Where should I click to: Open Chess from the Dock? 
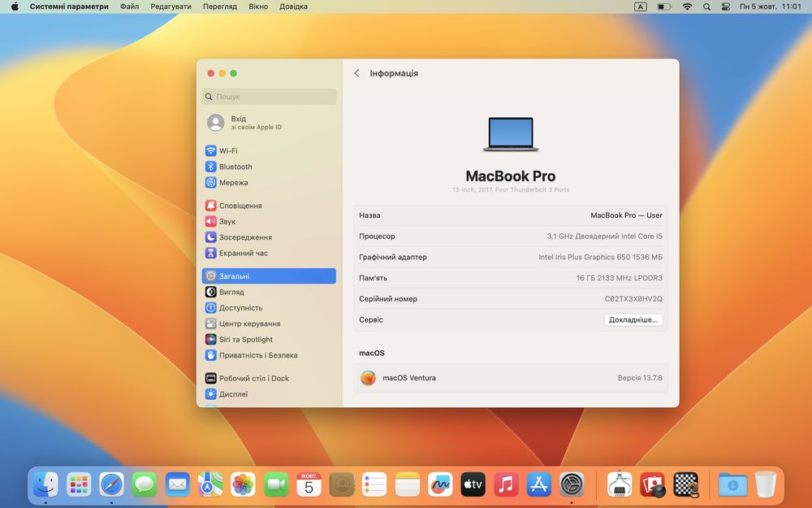pos(685,484)
